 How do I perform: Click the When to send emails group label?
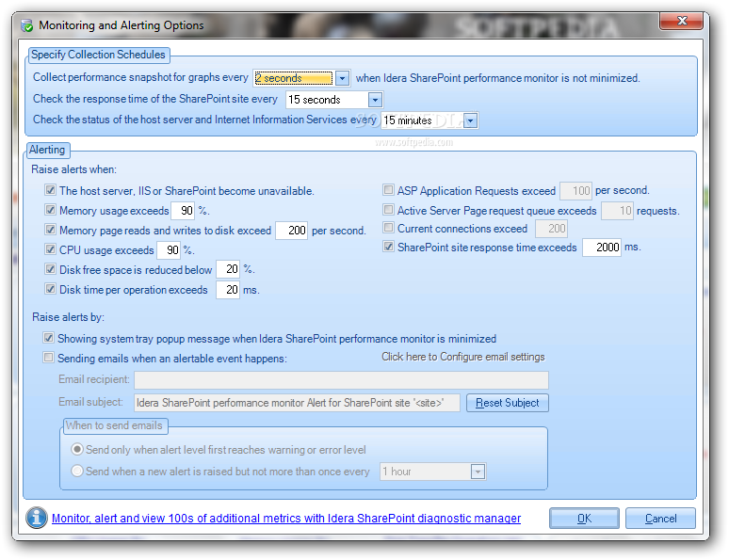click(114, 425)
